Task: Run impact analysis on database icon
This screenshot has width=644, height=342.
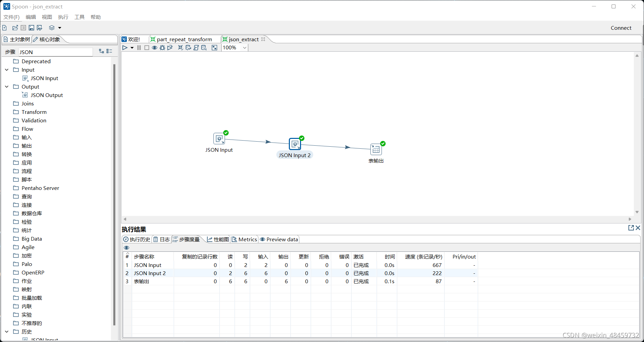Action: 188,48
